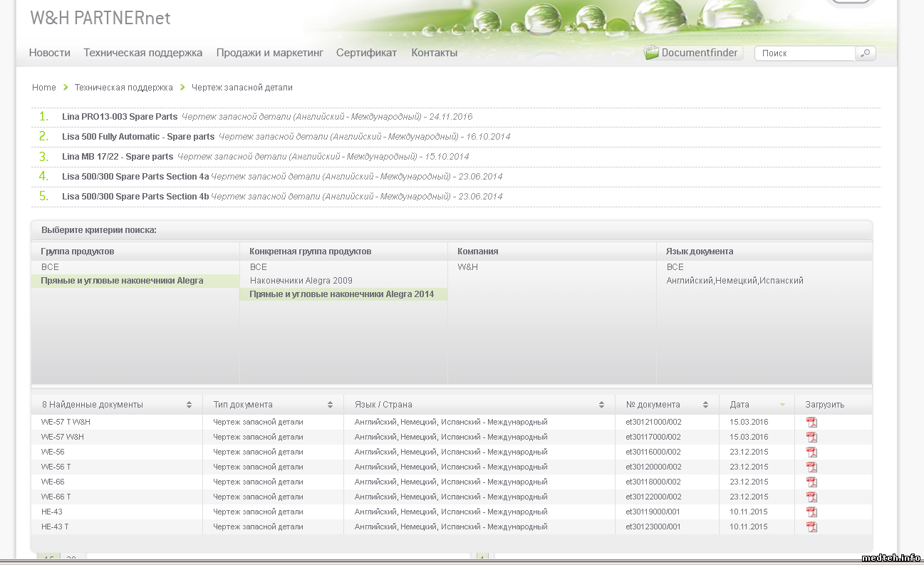
Task: Download the PDF for WE-57 T W&H
Action: click(x=811, y=422)
